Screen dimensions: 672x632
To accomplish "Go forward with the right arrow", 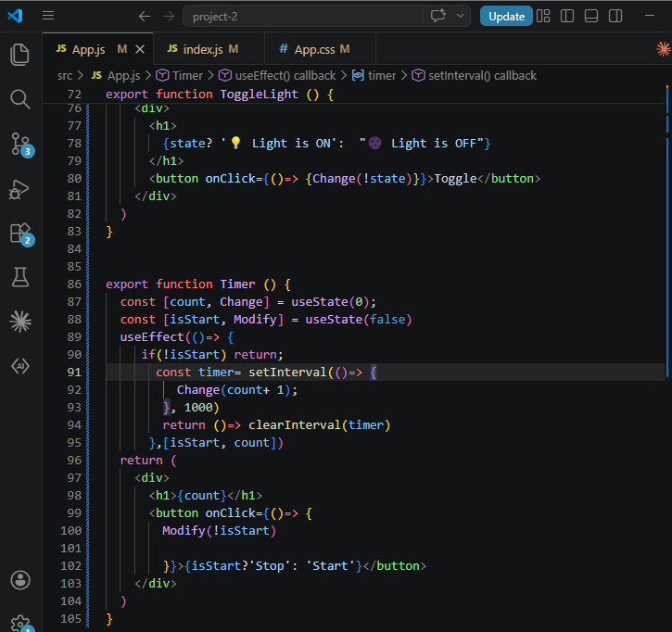I will tap(169, 17).
